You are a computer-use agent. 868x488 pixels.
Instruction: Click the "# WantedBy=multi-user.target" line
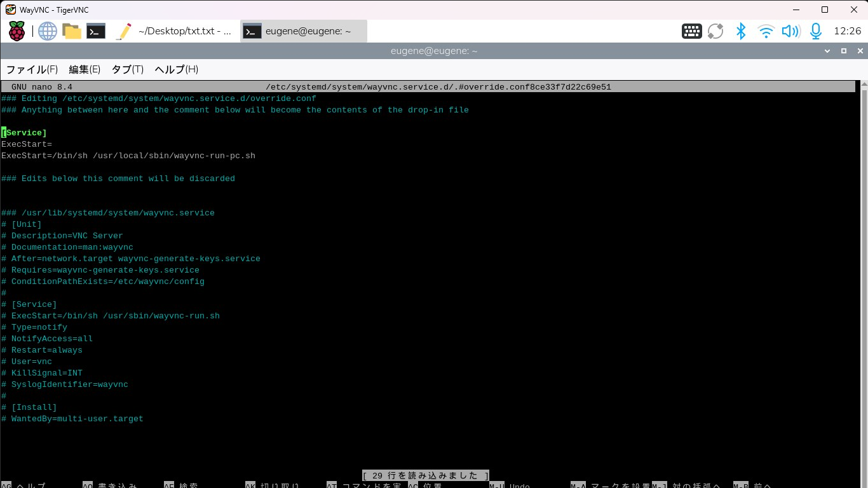[72, 419]
